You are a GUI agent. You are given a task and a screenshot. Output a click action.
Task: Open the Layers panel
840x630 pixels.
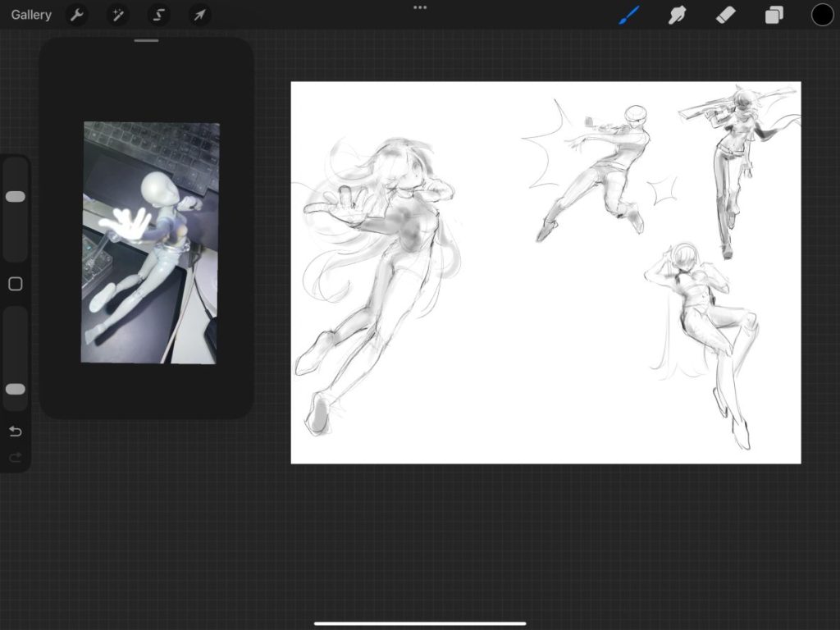(774, 15)
